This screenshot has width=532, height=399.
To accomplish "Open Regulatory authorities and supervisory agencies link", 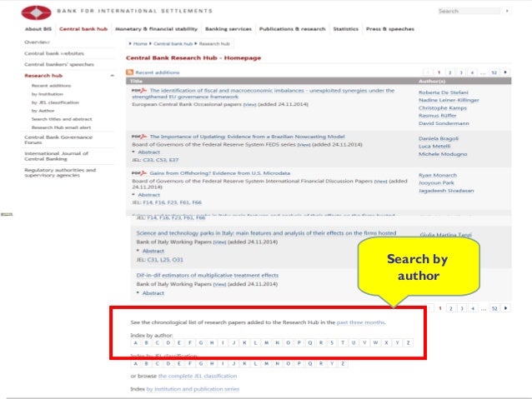I will (60, 172).
